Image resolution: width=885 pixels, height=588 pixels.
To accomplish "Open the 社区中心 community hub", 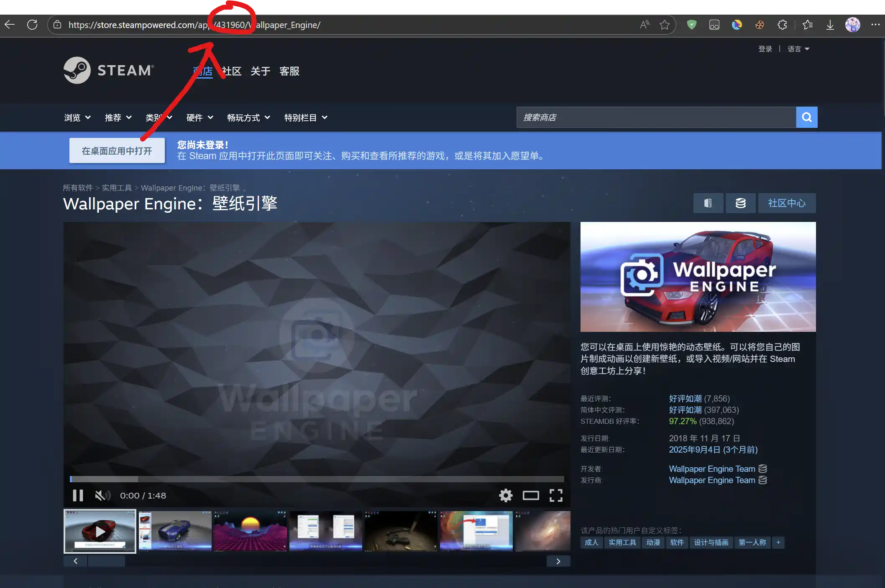I will click(x=786, y=203).
